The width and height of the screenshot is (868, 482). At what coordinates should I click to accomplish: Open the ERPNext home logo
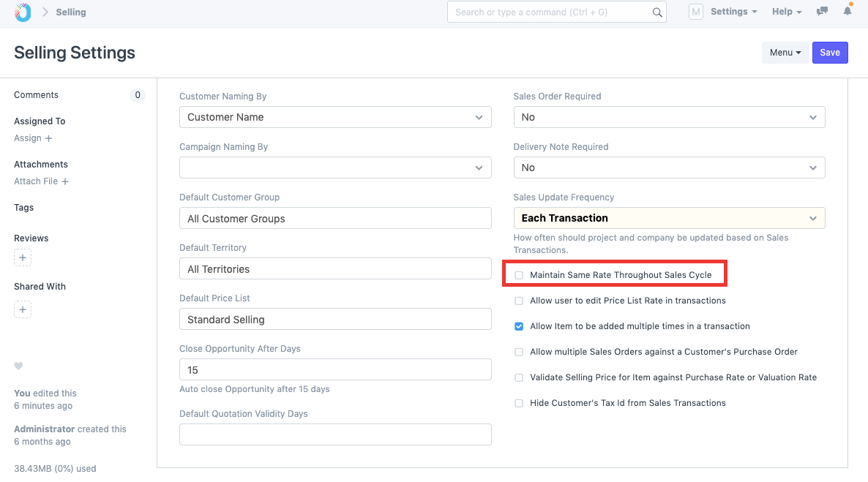point(23,12)
